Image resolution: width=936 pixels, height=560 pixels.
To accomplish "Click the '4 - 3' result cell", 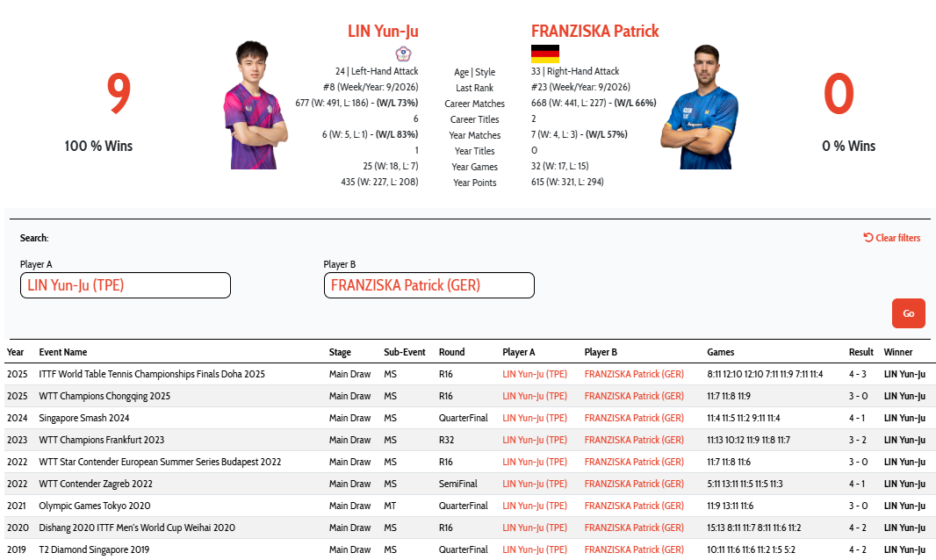I will 858,374.
